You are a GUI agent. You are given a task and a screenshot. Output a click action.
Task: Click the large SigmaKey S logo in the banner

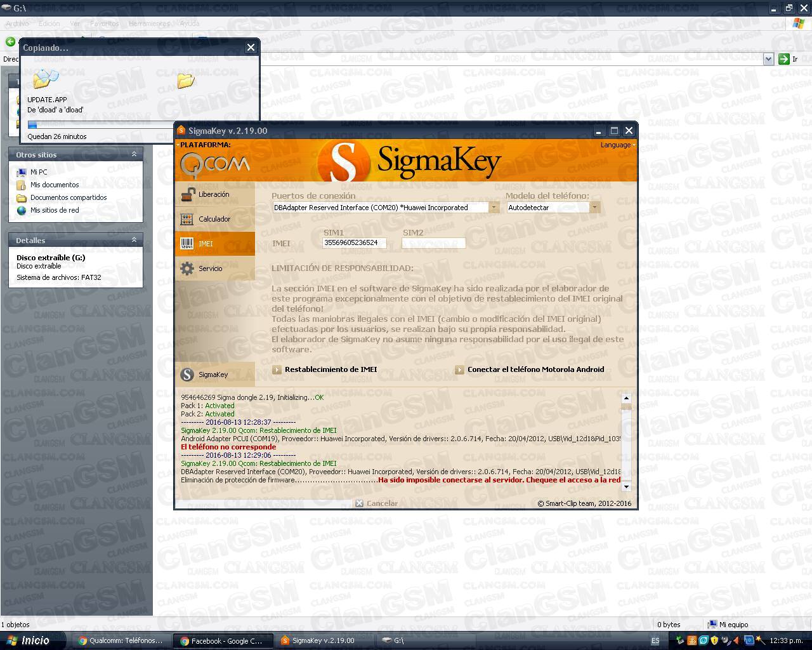pos(343,162)
